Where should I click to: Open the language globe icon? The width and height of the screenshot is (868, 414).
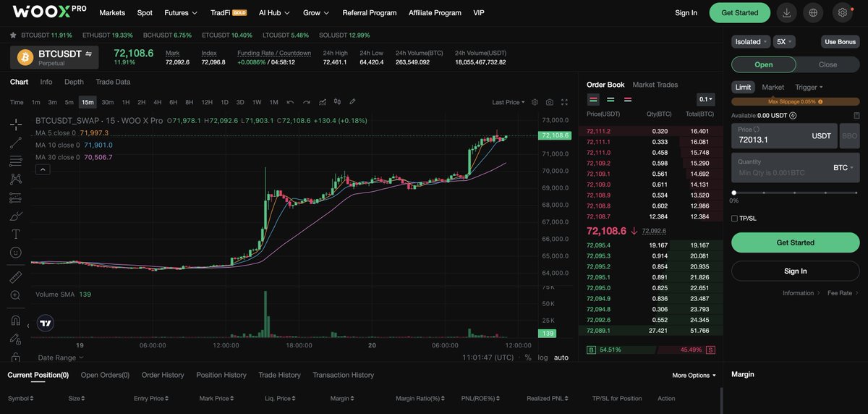pos(814,12)
